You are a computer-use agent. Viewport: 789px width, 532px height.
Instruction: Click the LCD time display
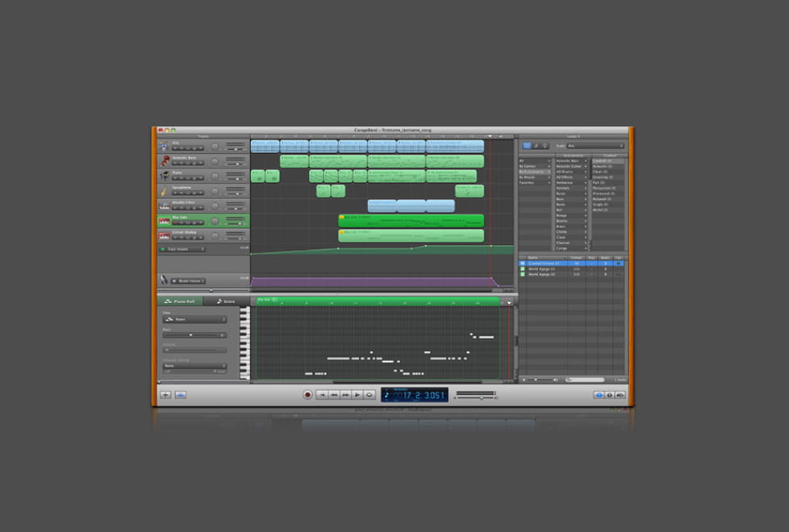point(415,395)
